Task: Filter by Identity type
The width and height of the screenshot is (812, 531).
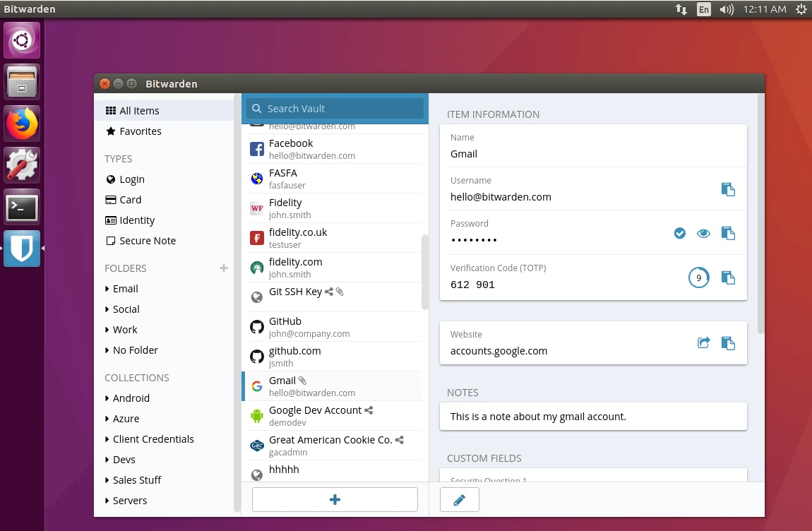Action: coord(164,220)
